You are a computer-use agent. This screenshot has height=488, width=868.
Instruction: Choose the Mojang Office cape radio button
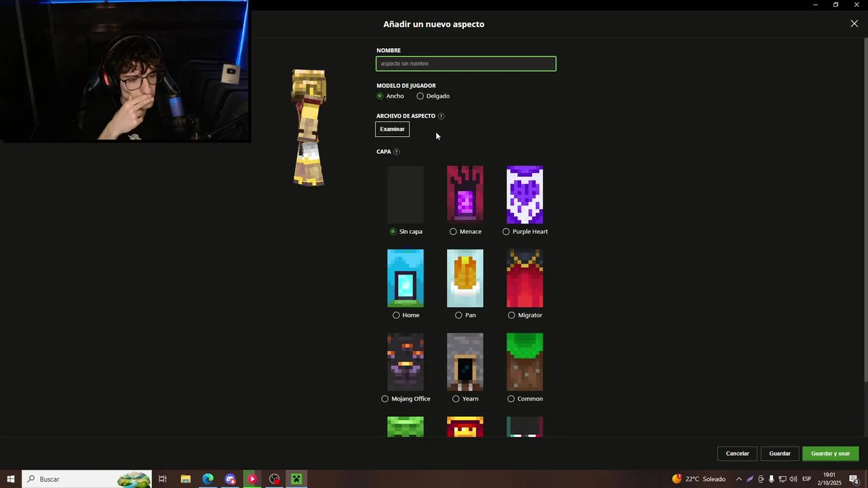click(x=385, y=399)
